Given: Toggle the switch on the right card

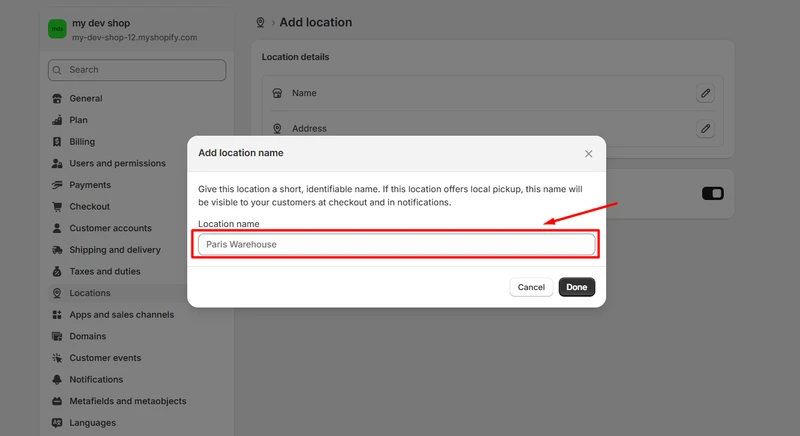Looking at the screenshot, I should [713, 193].
